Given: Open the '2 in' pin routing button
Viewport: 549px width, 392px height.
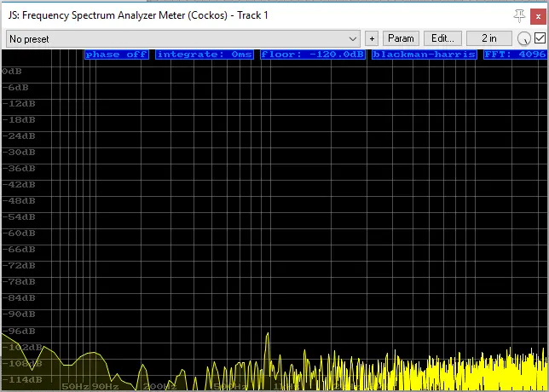Looking at the screenshot, I should pyautogui.click(x=488, y=38).
